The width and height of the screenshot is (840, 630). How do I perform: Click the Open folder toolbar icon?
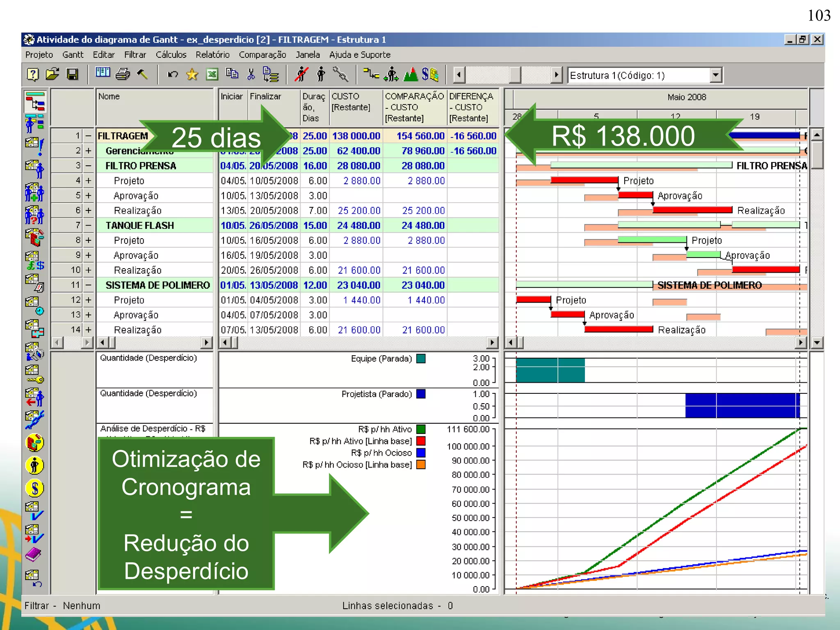(52, 74)
